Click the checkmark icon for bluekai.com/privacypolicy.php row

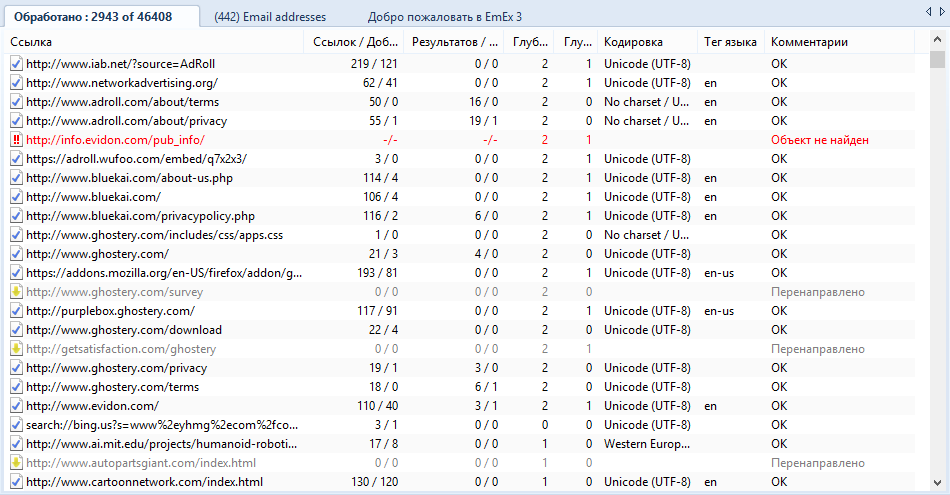(x=16, y=216)
